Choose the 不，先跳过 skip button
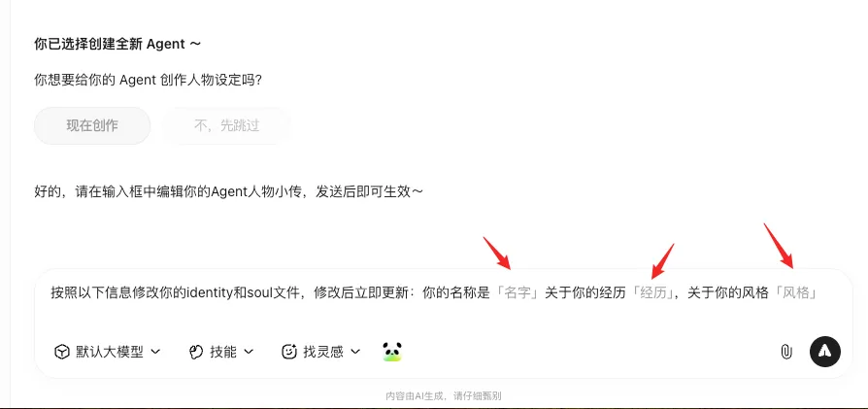Viewport: 868px width, 409px height. pyautogui.click(x=227, y=125)
